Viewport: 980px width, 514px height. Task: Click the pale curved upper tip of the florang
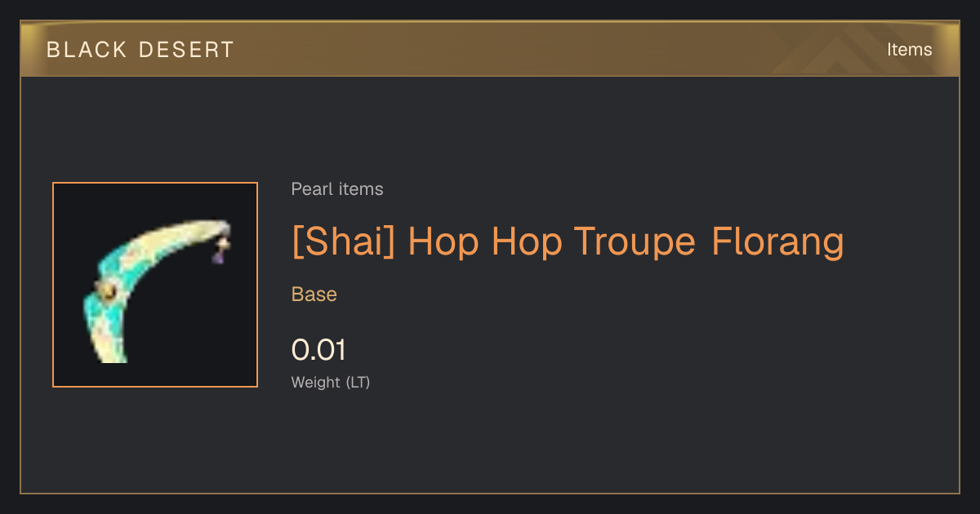point(202,229)
